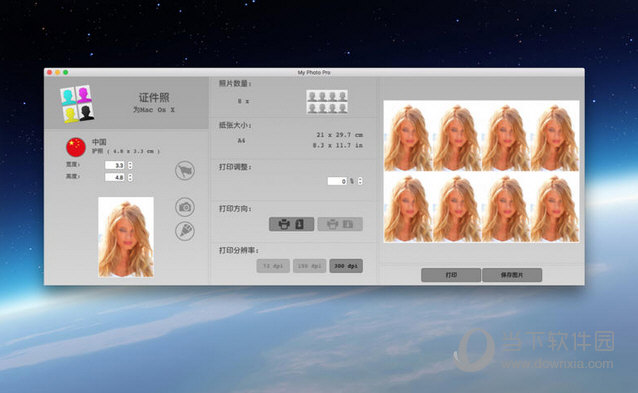Maximize window with green button

(65, 72)
